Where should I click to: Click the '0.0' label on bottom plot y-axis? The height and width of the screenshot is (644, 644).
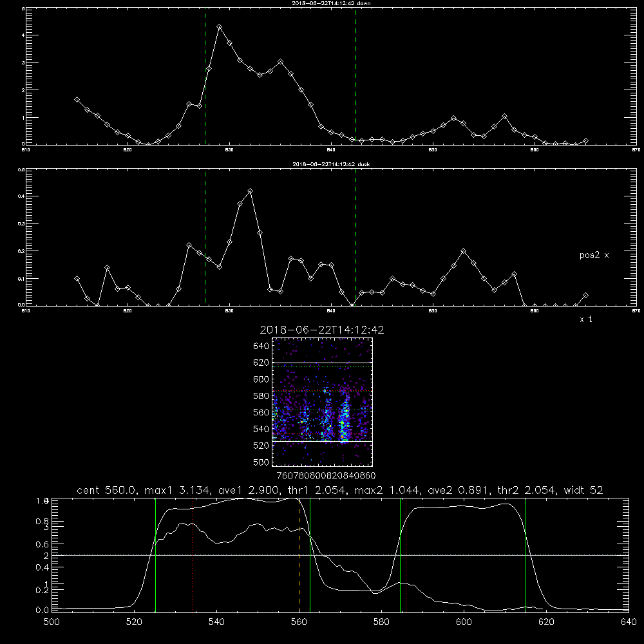[x=43, y=611]
